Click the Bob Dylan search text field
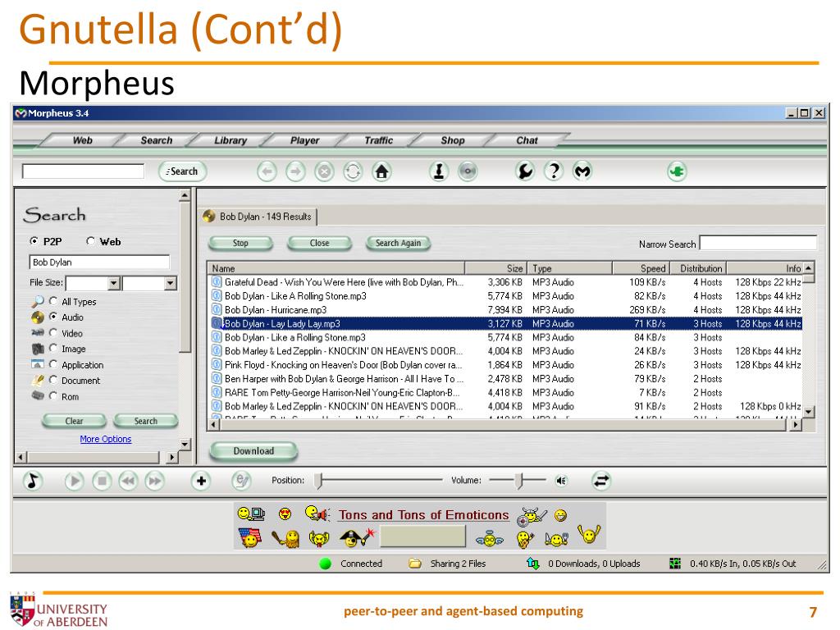840x630 pixels. pos(99,262)
